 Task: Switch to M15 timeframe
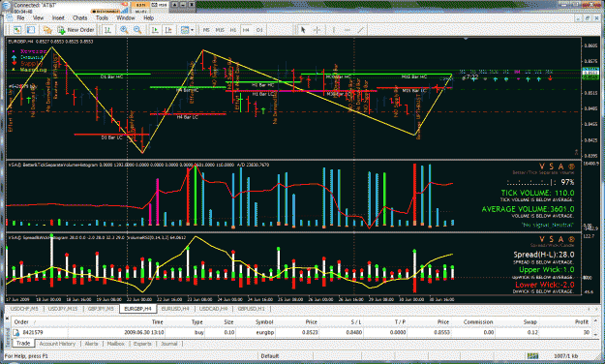point(220,30)
